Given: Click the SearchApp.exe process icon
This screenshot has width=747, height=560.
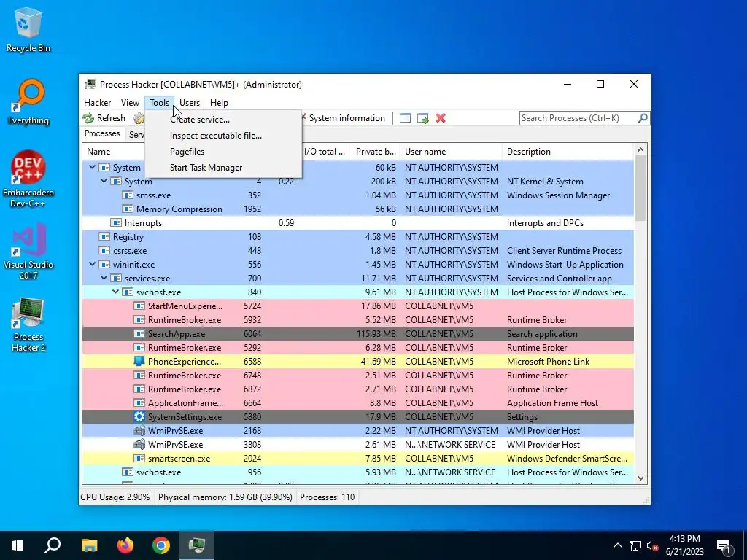Looking at the screenshot, I should [139, 333].
